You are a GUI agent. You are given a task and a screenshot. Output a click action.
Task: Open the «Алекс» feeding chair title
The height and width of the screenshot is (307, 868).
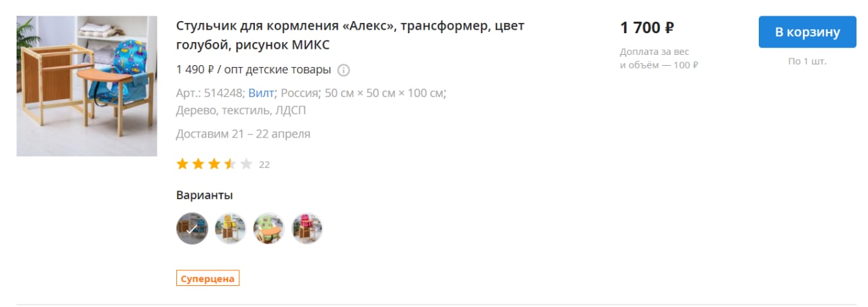(x=350, y=35)
